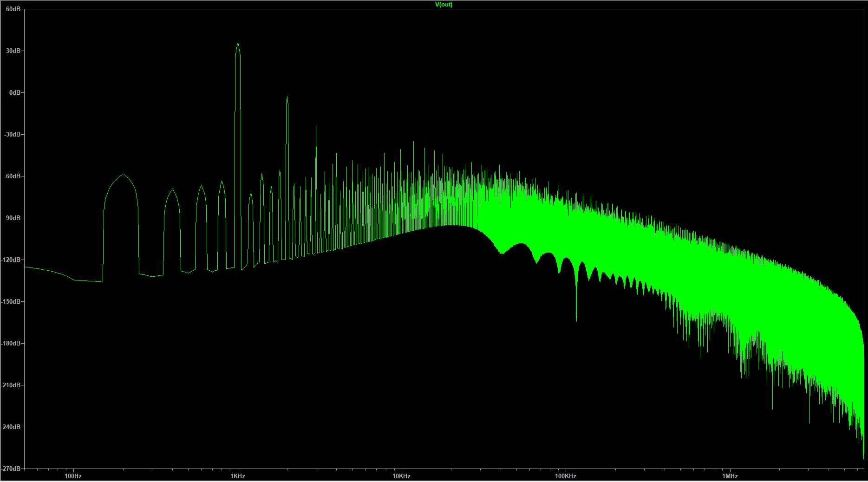868x482 pixels.
Task: Click the V(out) trace label
Action: pyautogui.click(x=444, y=5)
